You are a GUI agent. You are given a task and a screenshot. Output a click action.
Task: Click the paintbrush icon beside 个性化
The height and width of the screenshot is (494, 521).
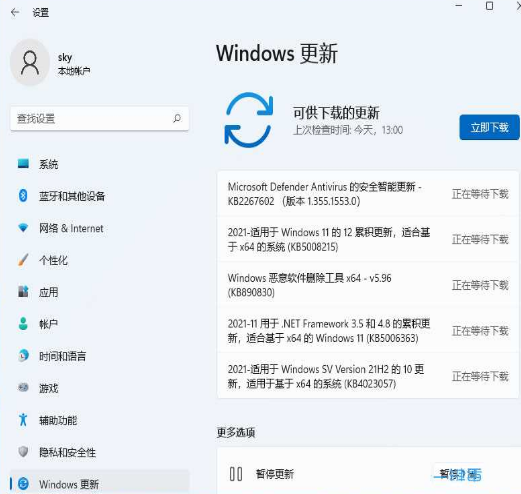(x=23, y=260)
